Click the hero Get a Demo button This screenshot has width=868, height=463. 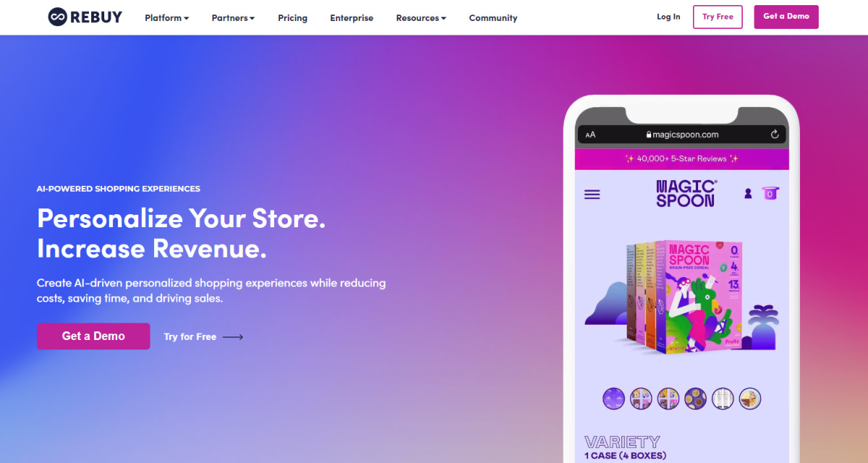point(93,336)
